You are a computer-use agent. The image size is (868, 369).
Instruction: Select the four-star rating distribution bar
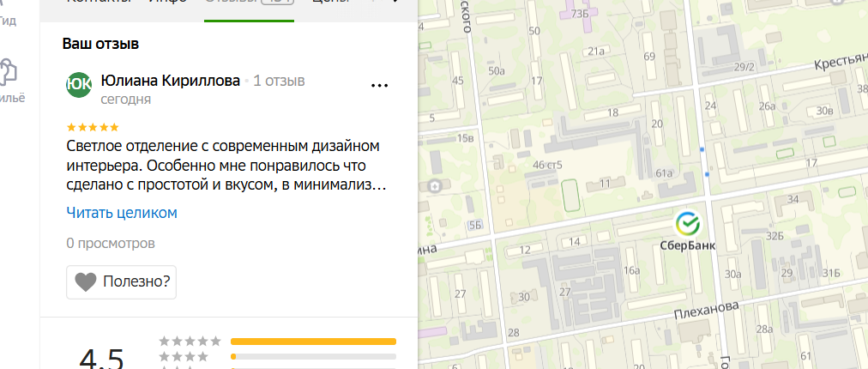click(x=313, y=356)
